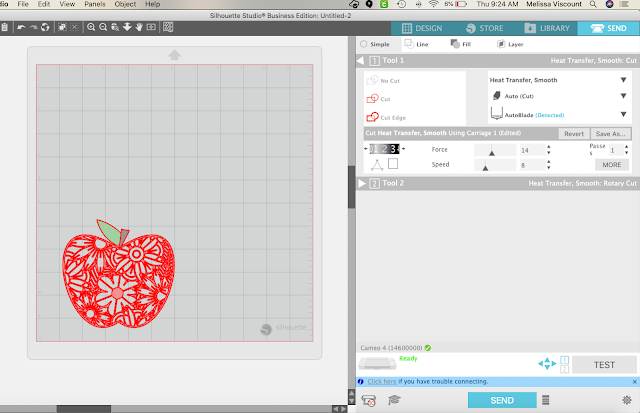Click the disconnected machine icon at bottom
This screenshot has width=640, height=413.
coord(369,400)
